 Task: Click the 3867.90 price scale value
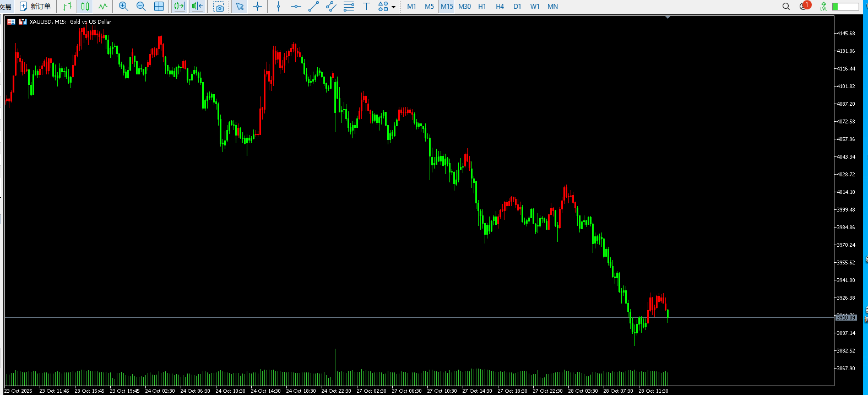(x=846, y=369)
